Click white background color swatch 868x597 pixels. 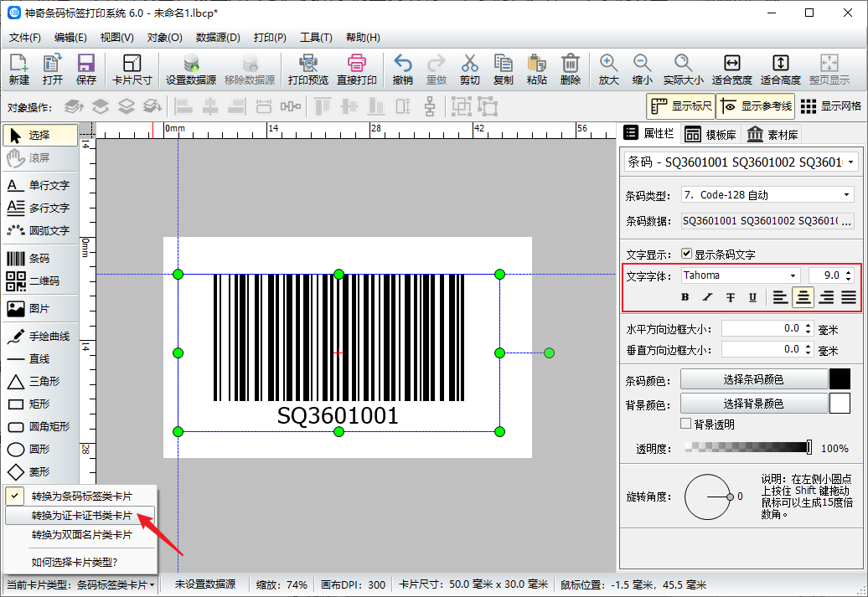[x=840, y=404]
